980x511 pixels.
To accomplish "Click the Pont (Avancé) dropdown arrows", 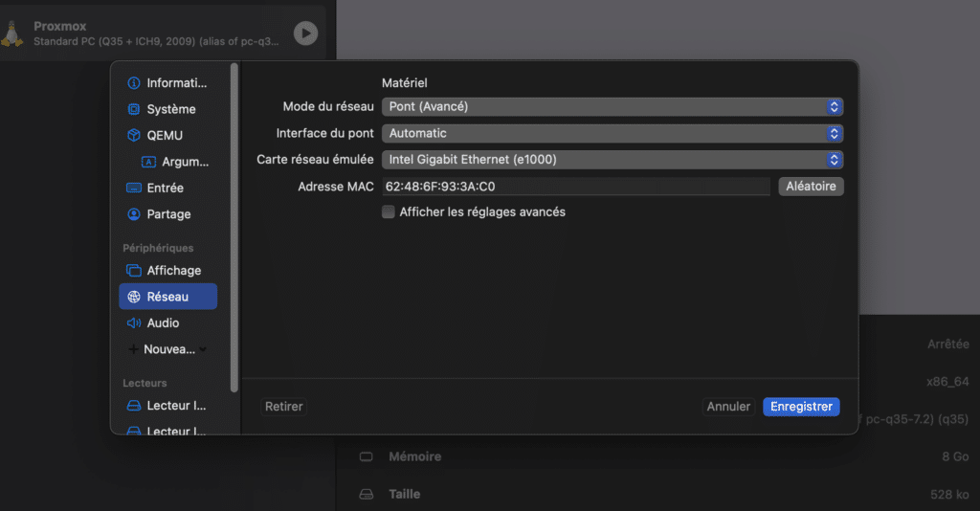I will (834, 107).
